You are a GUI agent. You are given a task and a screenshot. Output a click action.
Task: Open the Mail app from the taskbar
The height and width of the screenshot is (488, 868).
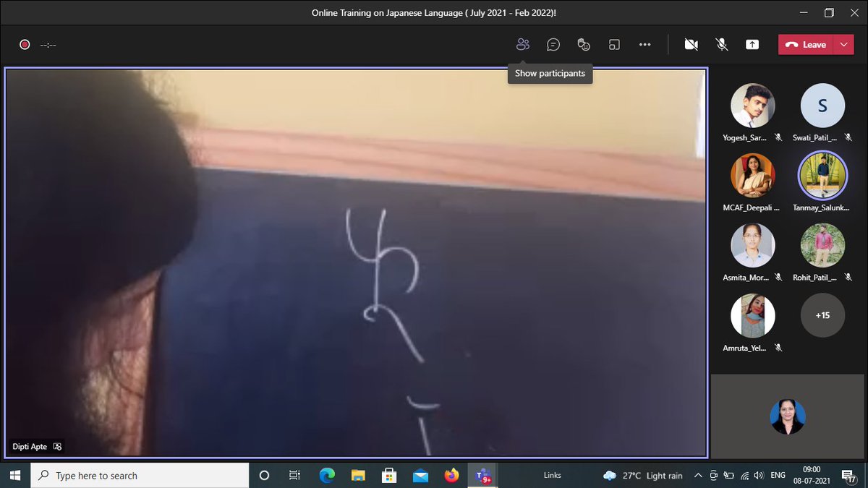tap(420, 475)
